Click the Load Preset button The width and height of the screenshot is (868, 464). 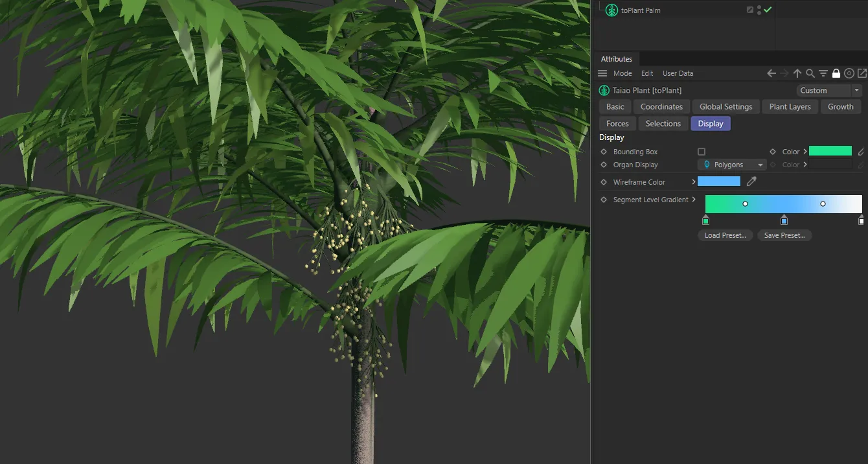point(725,235)
